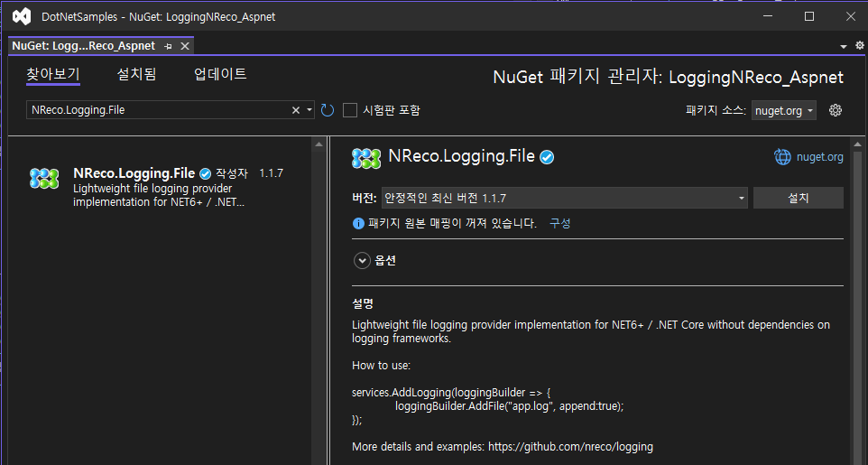
Task: Click verified badge in the results list
Action: 206,174
